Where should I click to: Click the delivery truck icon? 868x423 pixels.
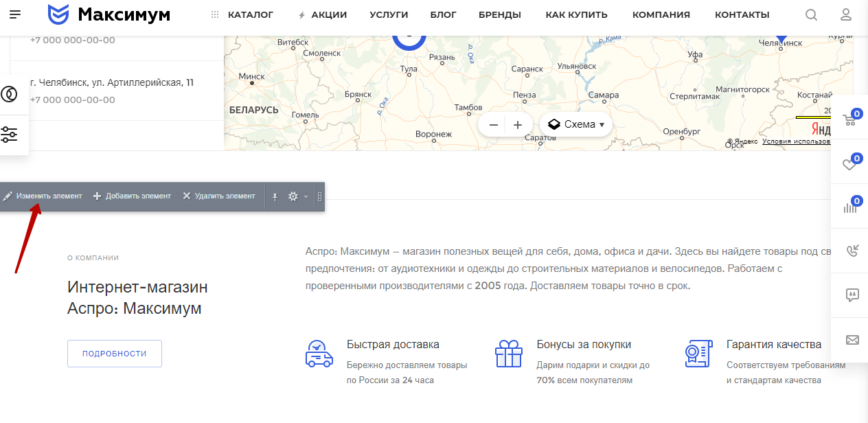[319, 354]
